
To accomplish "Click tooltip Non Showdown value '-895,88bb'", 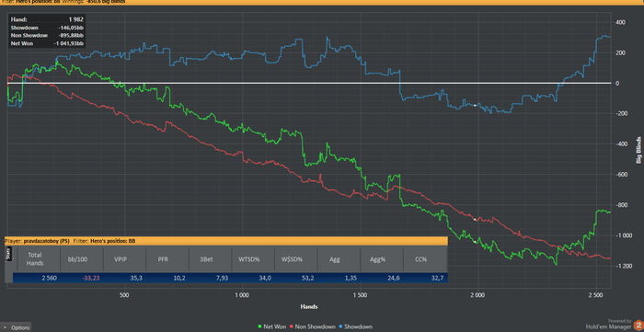I will click(71, 35).
